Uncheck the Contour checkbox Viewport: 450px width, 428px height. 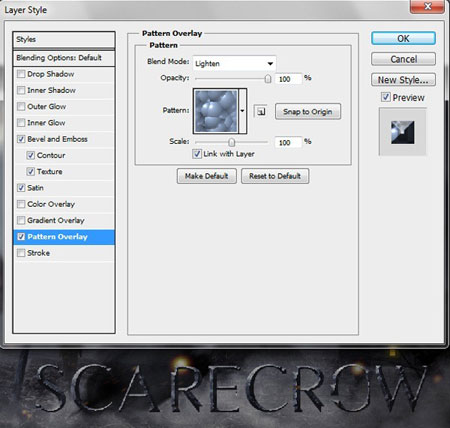pyautogui.click(x=30, y=155)
